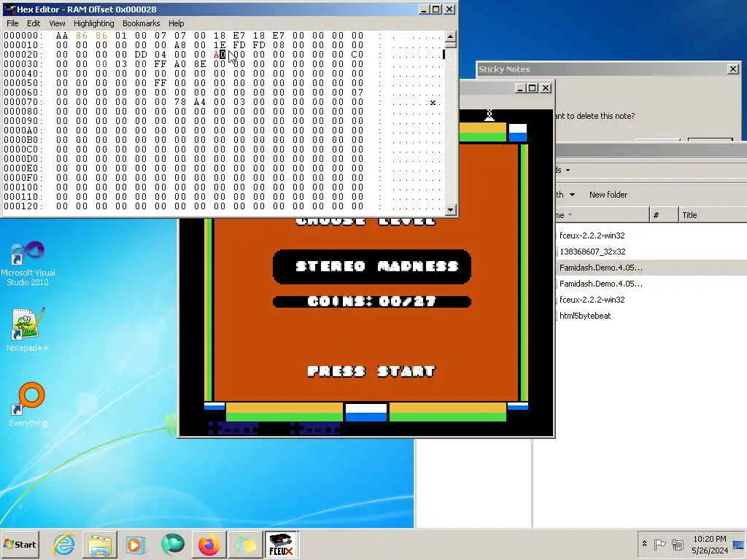
Task: Close the Sticky Notes dialog
Action: [x=733, y=69]
